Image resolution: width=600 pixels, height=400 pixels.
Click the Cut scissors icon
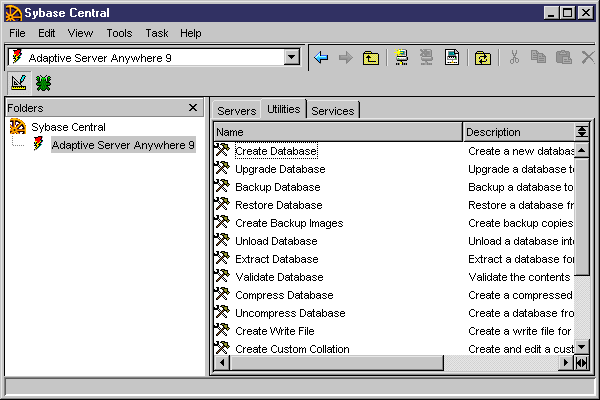[514, 57]
